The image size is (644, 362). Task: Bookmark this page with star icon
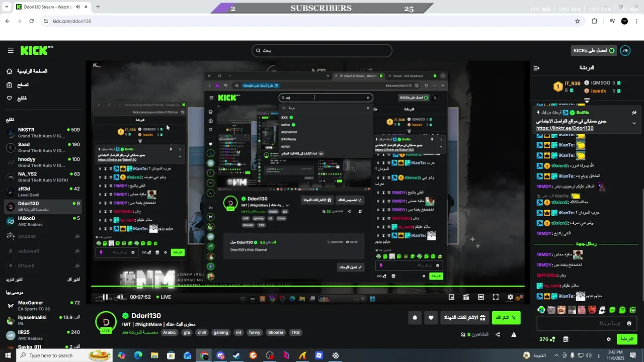click(x=578, y=21)
